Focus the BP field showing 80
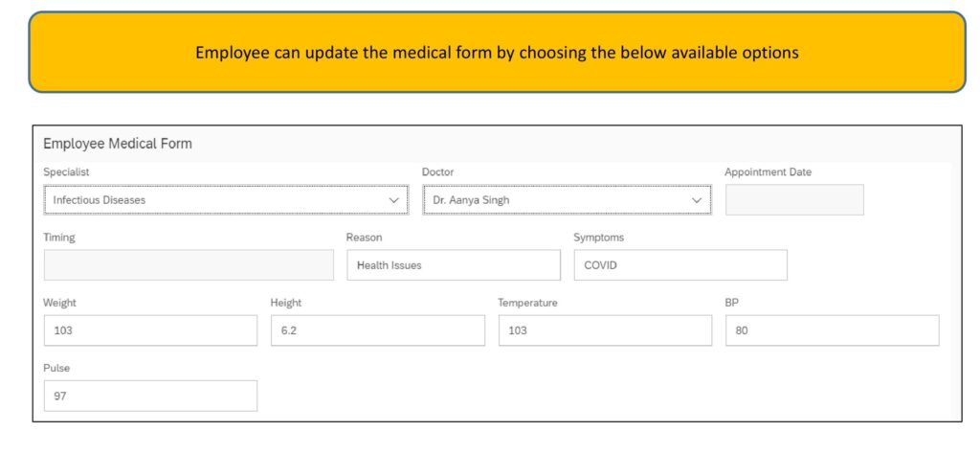The height and width of the screenshot is (454, 980). coord(832,330)
